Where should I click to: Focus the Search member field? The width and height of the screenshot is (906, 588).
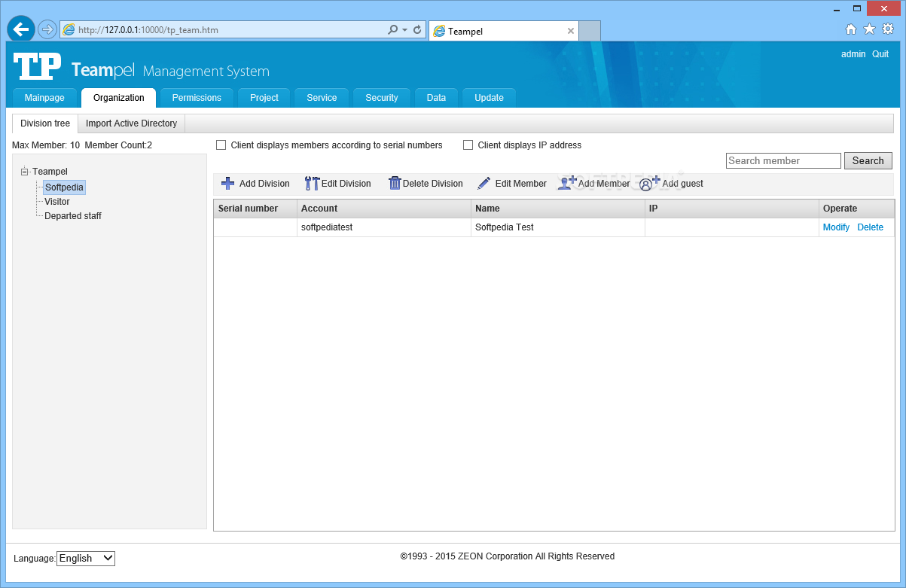click(x=783, y=160)
